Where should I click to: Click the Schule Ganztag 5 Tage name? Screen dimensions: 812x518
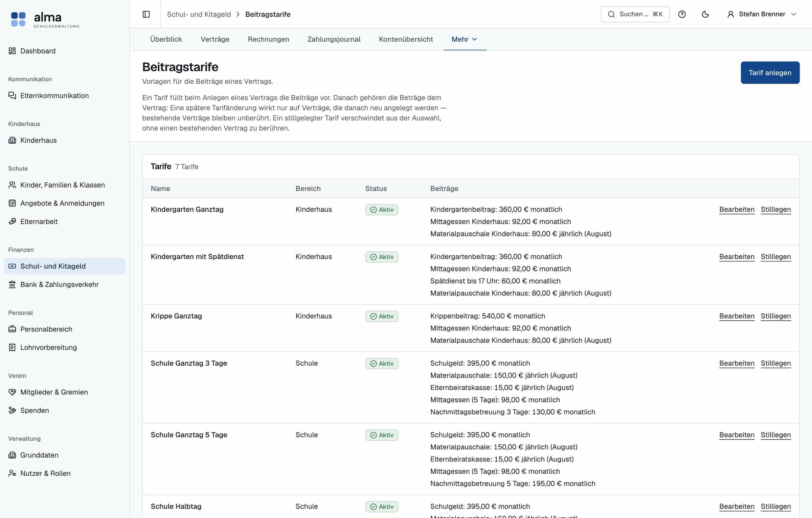pos(189,435)
